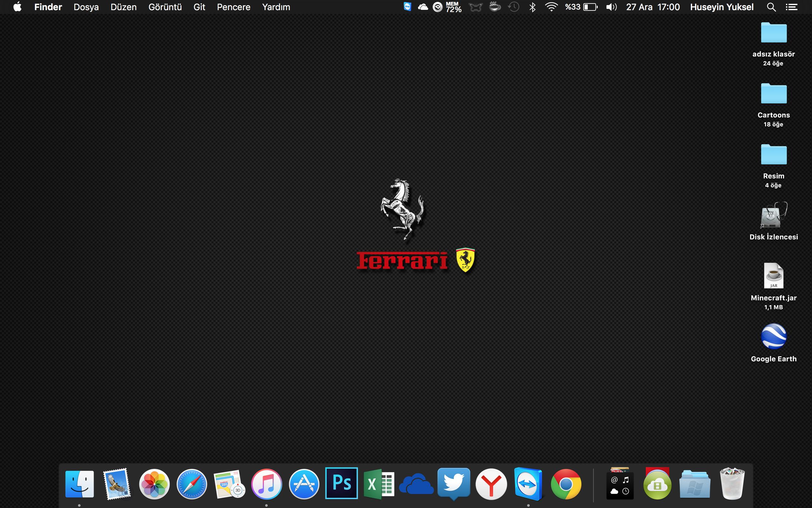Open the Düzen menu
The image size is (812, 508).
[x=123, y=7]
